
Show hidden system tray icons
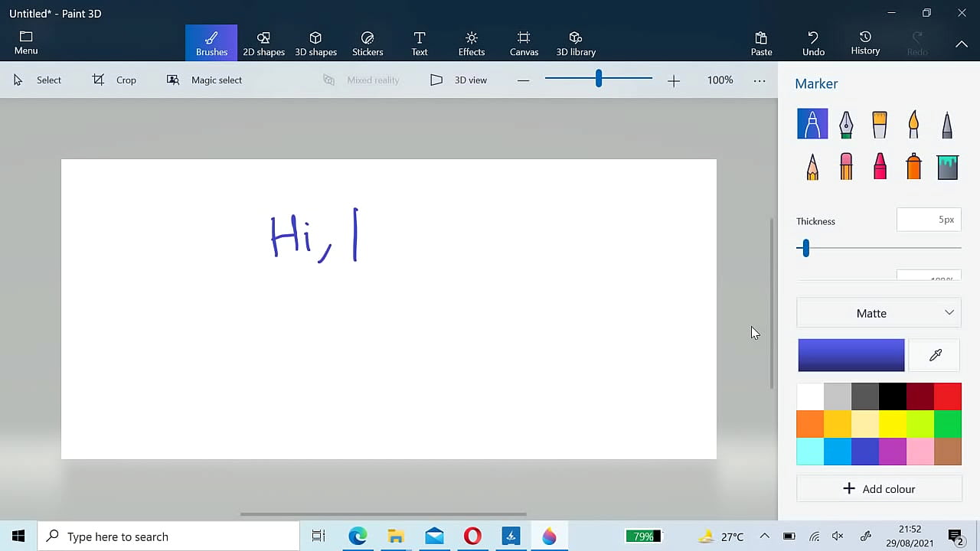[x=764, y=536]
